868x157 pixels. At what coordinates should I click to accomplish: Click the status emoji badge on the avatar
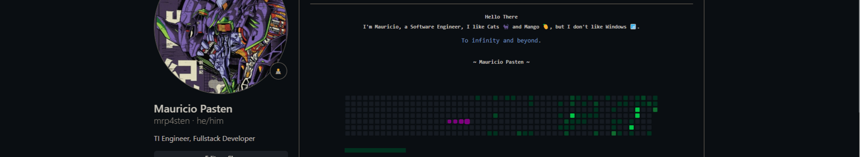[278, 71]
